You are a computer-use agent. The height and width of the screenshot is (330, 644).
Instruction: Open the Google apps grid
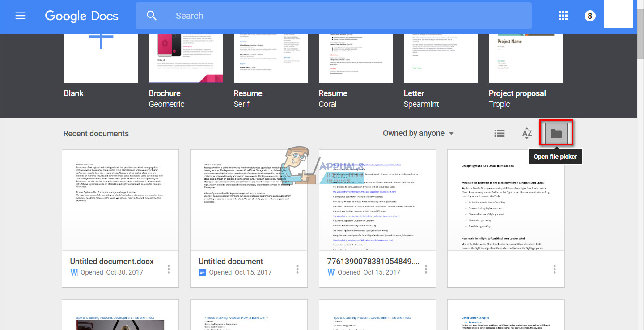pyautogui.click(x=563, y=15)
